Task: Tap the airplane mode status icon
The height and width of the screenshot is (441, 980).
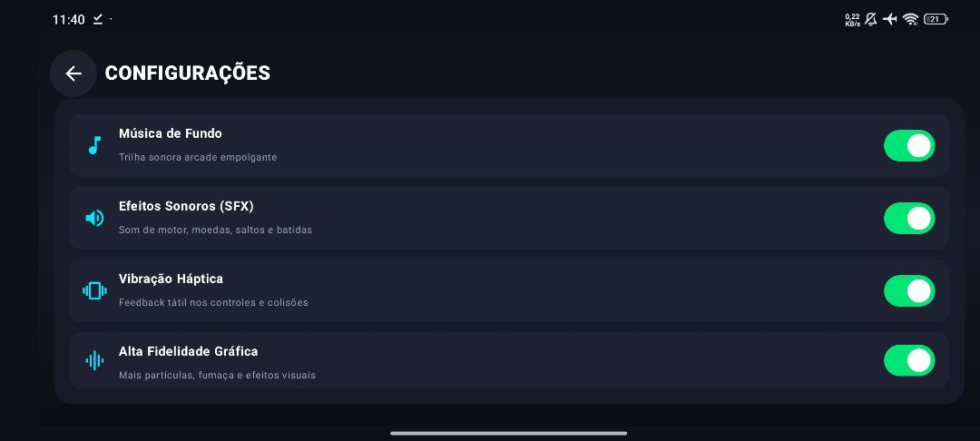Action: point(890,19)
